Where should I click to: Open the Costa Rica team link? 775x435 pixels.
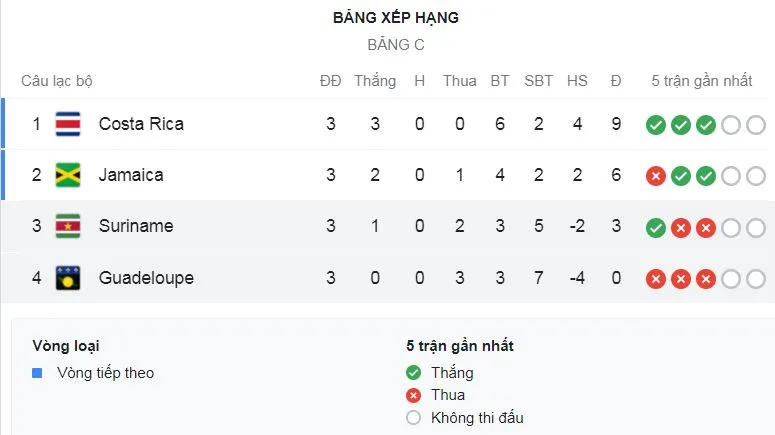[141, 124]
